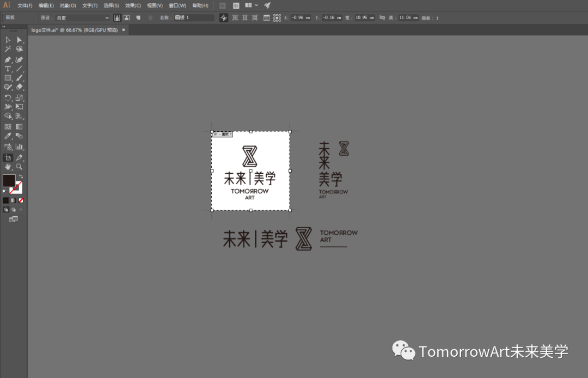
Task: Select the Curvature tool
Action: [19, 59]
